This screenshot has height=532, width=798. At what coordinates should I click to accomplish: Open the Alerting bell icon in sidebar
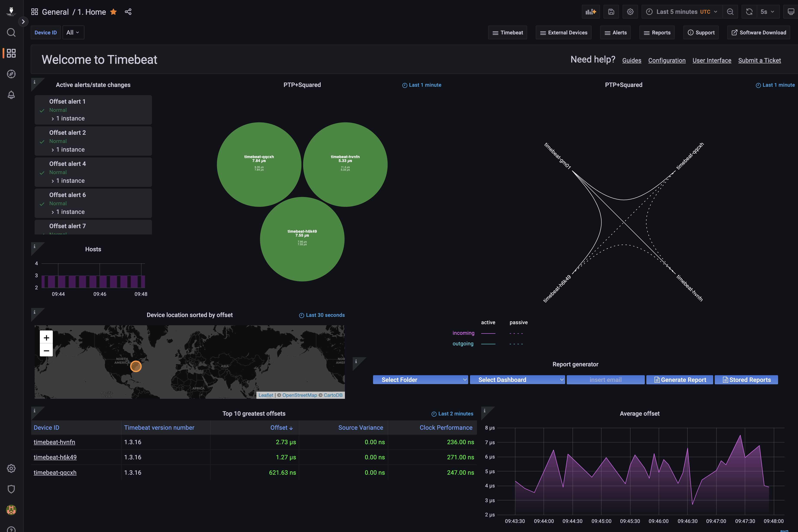(x=11, y=95)
